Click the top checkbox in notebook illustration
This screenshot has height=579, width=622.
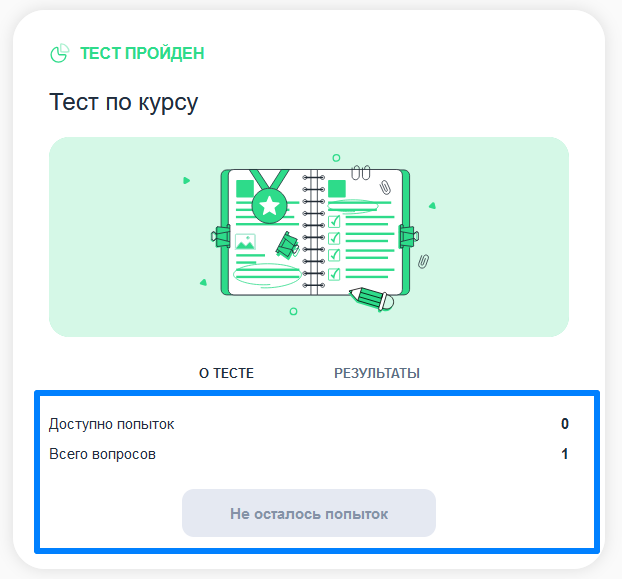pos(334,221)
